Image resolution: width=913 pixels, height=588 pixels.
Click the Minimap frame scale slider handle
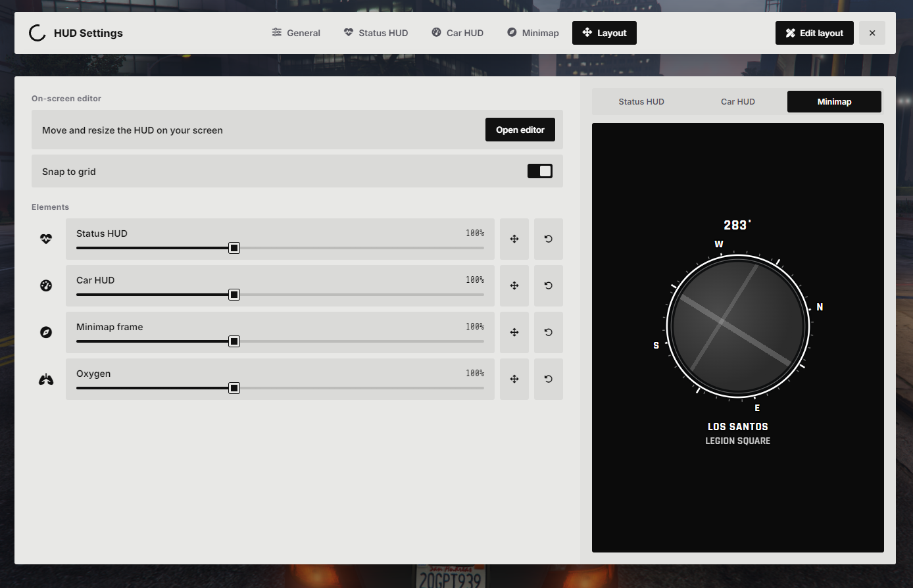pyautogui.click(x=234, y=341)
